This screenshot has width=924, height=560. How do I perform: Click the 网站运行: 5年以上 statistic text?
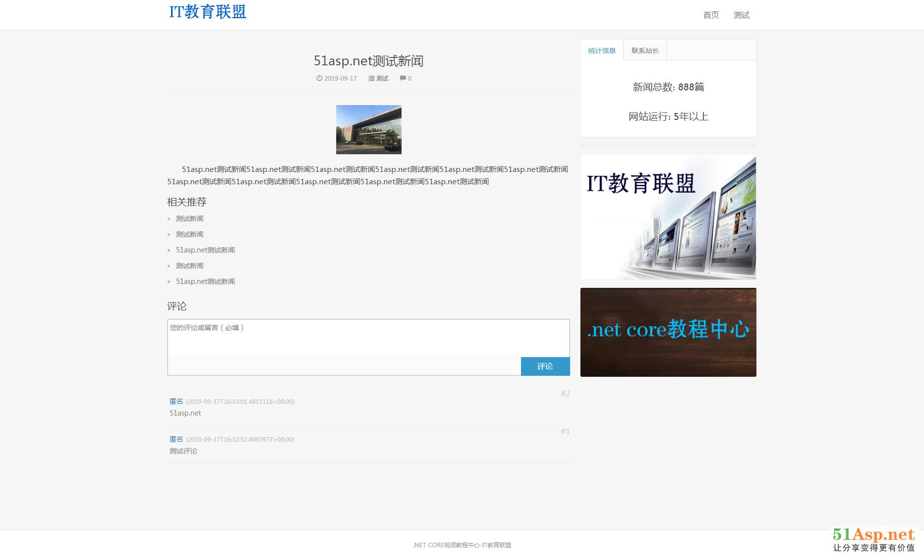(x=668, y=117)
